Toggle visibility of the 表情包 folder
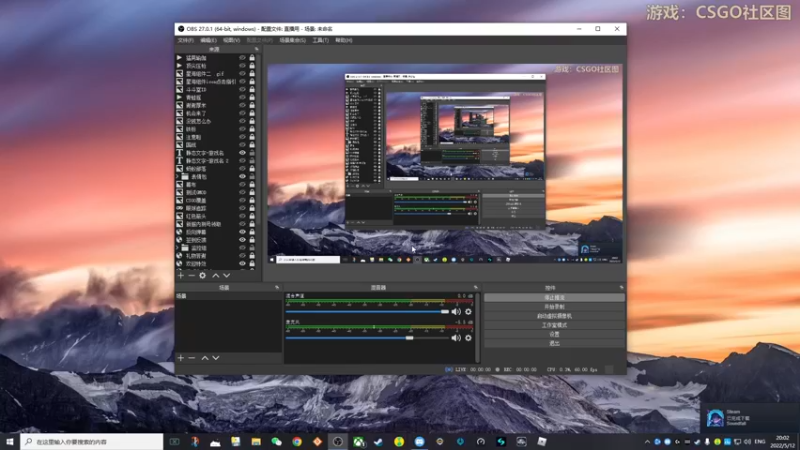 coord(242,177)
